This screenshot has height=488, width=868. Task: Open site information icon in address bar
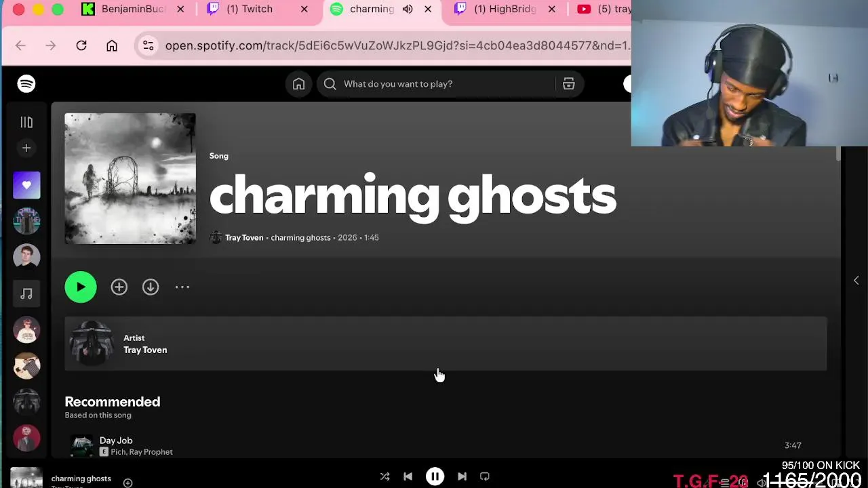148,45
